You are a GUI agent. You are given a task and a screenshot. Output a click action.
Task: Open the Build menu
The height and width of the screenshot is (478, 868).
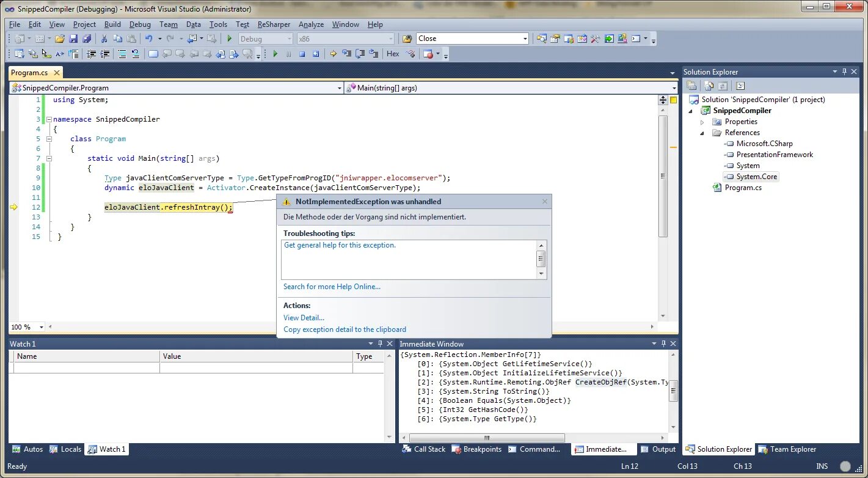[x=112, y=24]
